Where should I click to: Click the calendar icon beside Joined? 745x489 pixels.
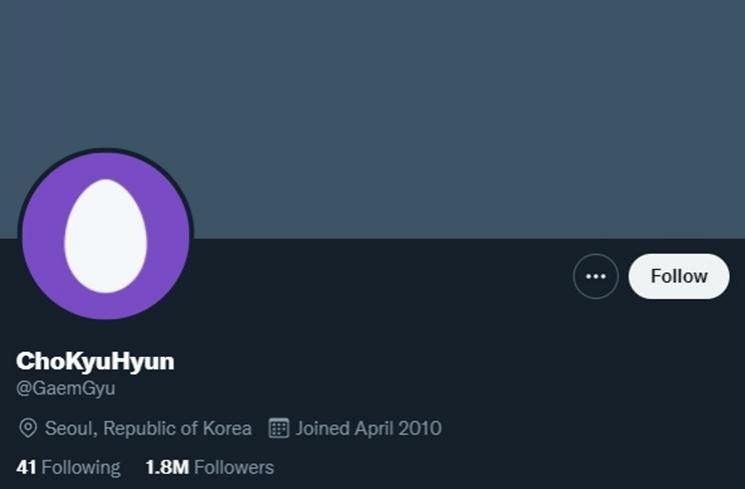click(279, 428)
